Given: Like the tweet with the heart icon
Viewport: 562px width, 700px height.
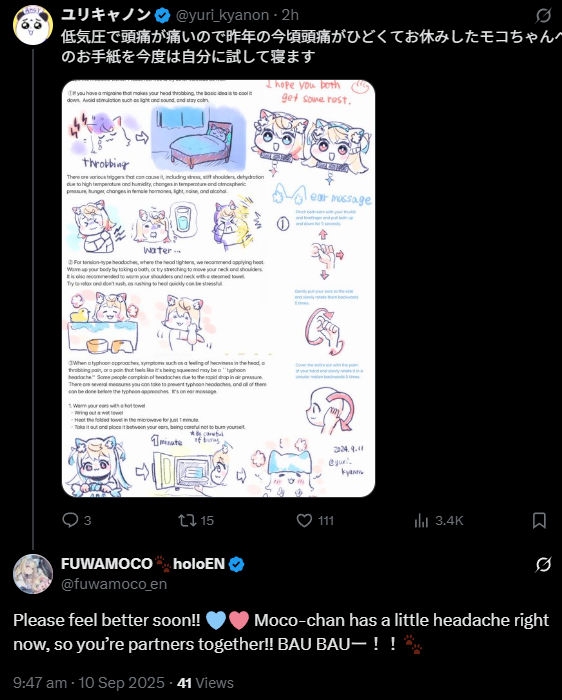Looking at the screenshot, I should (x=304, y=521).
